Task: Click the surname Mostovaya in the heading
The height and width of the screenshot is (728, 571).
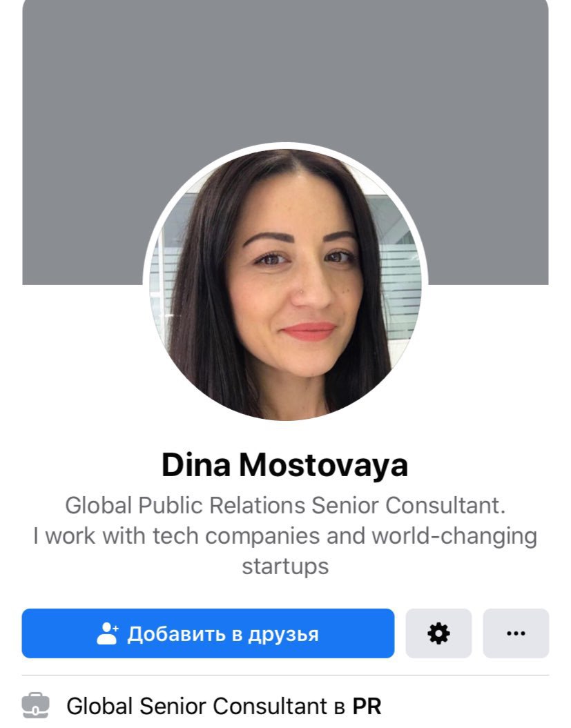Action: 324,465
